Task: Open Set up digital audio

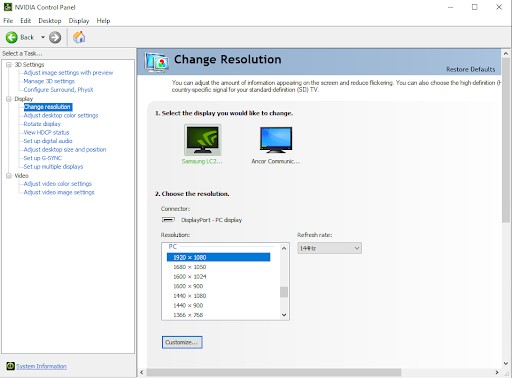Action: (x=48, y=141)
